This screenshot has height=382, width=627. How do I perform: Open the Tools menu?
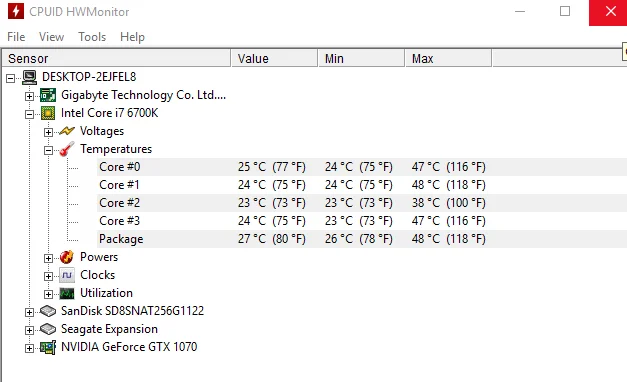92,37
